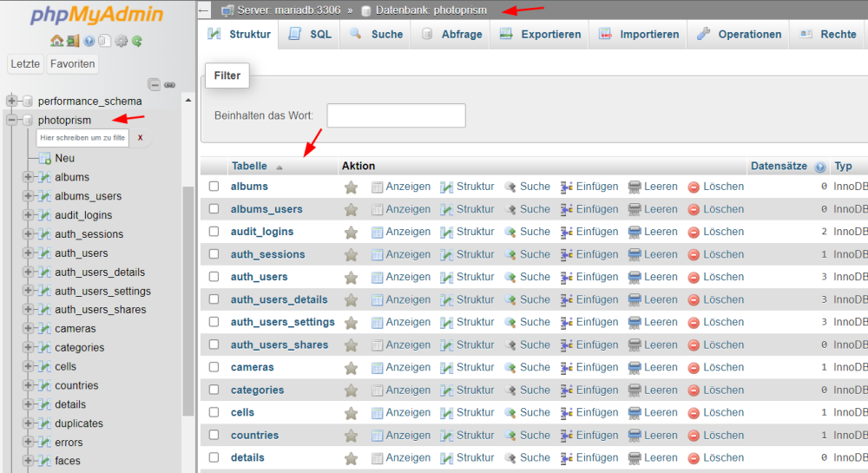Check the audit_logins row checkbox
Screen dimensions: 868x473
point(214,231)
